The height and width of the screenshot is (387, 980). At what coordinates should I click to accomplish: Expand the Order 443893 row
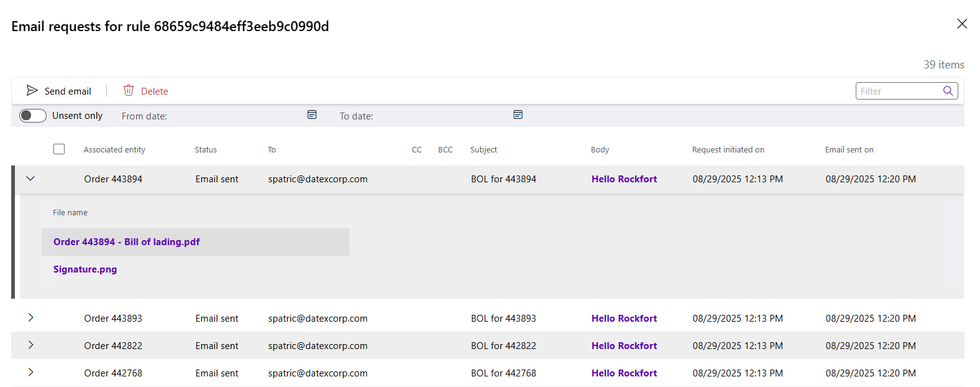pos(30,318)
